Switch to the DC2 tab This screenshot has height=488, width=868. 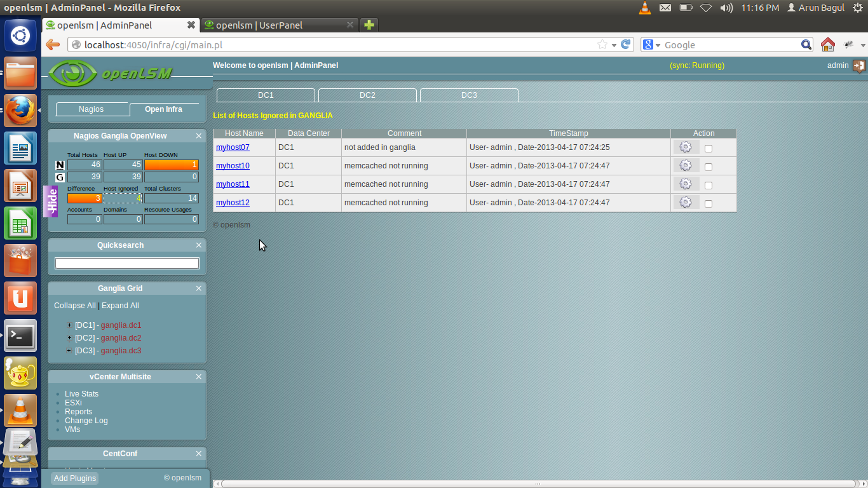coord(367,95)
